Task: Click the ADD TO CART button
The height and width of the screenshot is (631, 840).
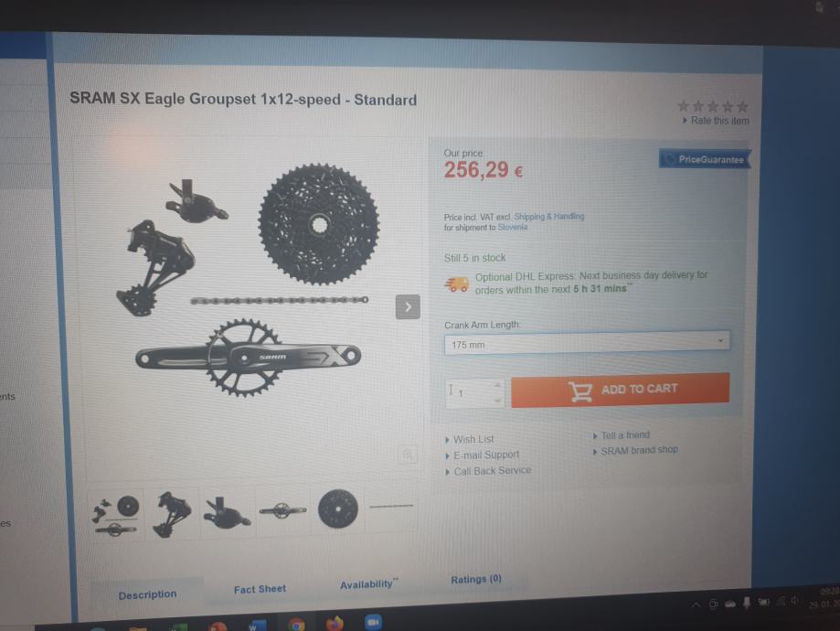Action: (x=621, y=390)
